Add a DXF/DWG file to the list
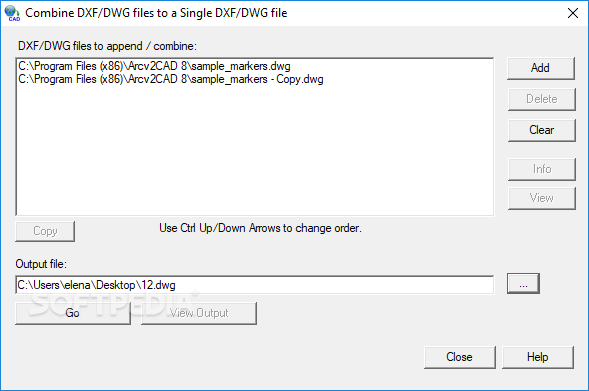The width and height of the screenshot is (589, 391). [x=541, y=68]
